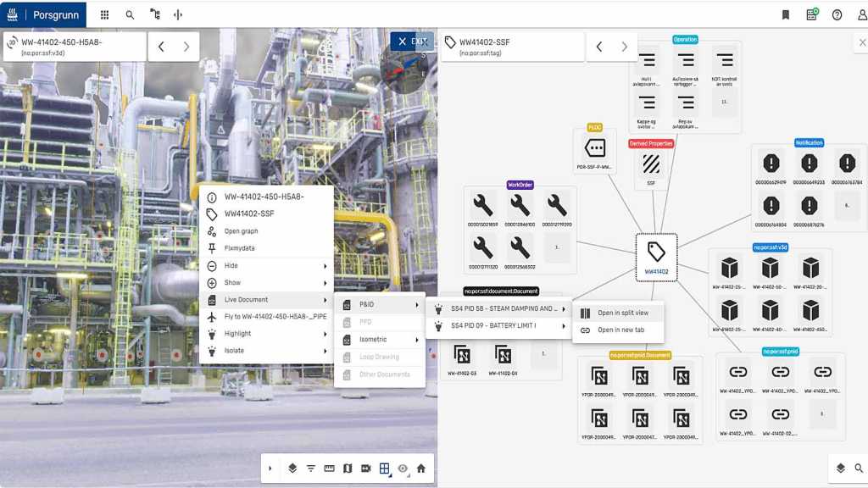Select the WW-41402-50- 3D cube node
The width and height of the screenshot is (868, 488).
[770, 273]
